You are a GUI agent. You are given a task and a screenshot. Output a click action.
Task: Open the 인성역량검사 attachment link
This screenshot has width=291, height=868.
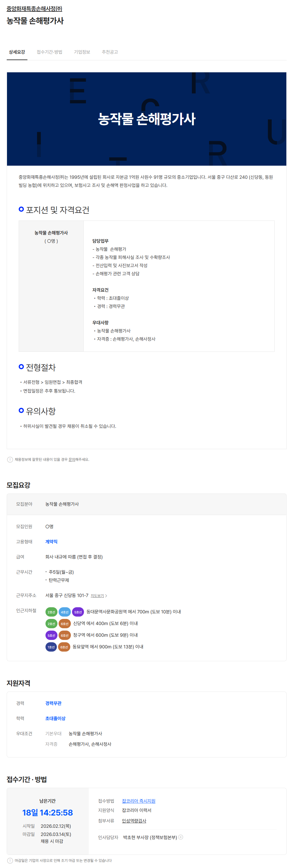click(134, 821)
